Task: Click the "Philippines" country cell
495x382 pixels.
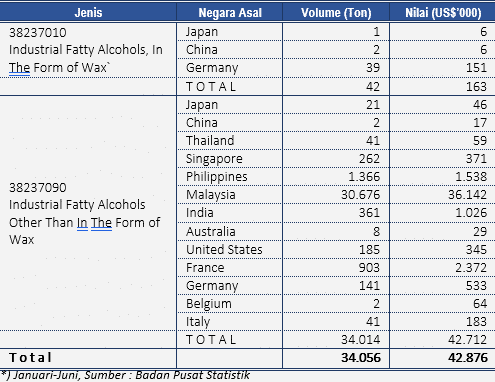Action: (x=217, y=177)
